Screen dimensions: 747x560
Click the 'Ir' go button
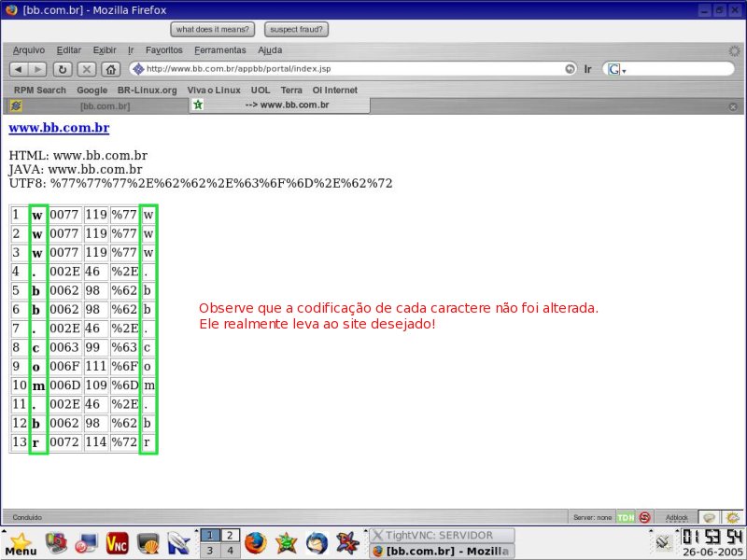pyautogui.click(x=588, y=69)
